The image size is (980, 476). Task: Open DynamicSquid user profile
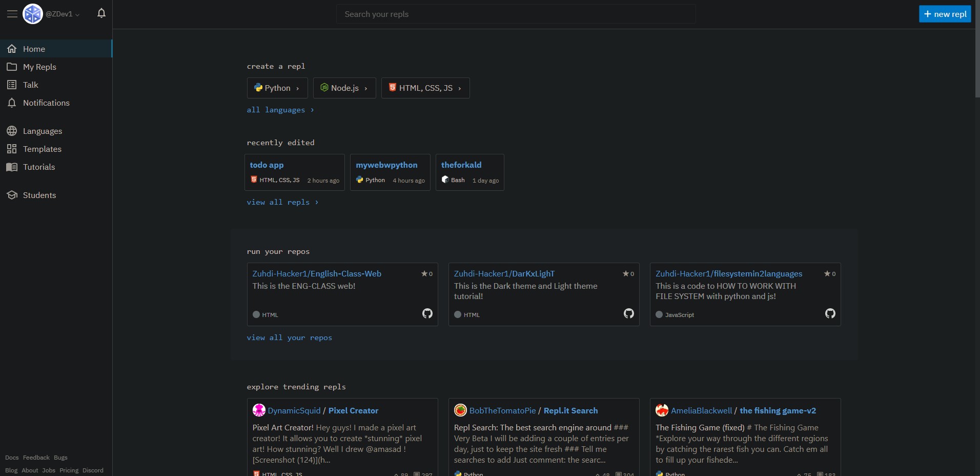pyautogui.click(x=294, y=410)
